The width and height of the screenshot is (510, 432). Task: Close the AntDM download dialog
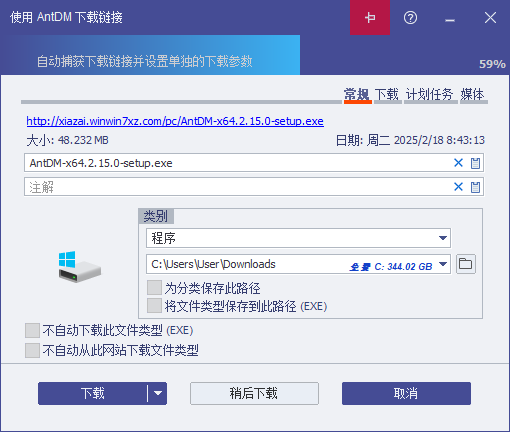[x=490, y=17]
